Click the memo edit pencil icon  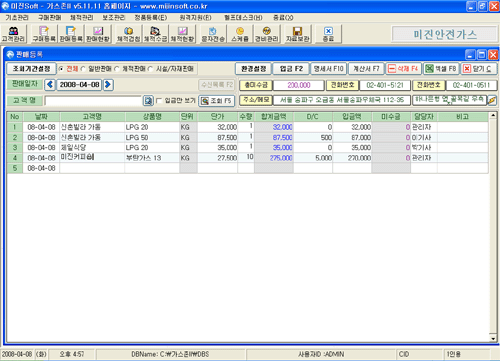point(492,100)
